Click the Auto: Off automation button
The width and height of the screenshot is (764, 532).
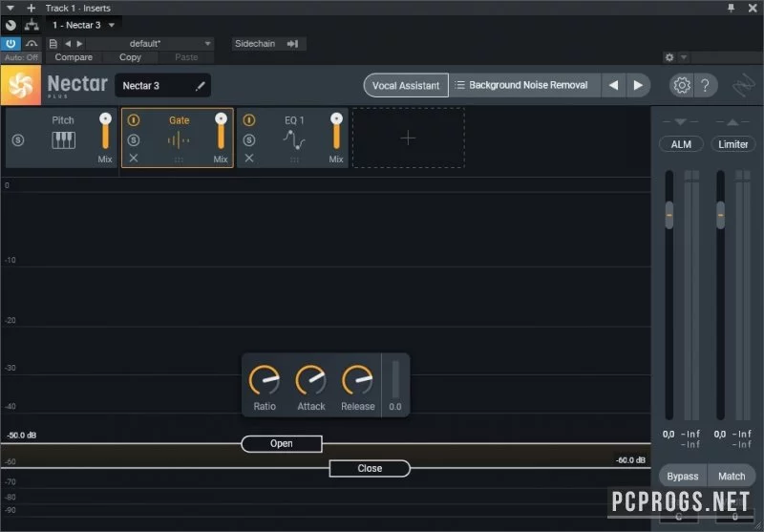21,57
